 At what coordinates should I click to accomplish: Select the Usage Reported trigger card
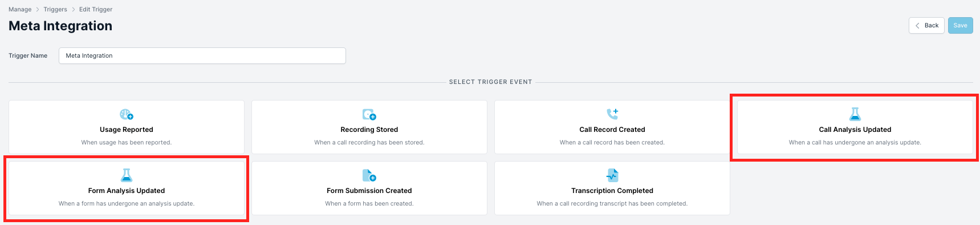(127, 127)
